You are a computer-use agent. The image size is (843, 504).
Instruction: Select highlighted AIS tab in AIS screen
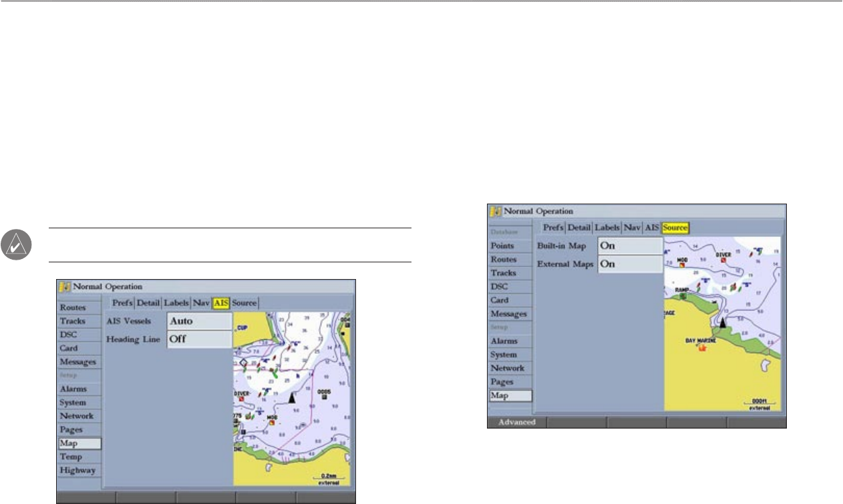click(221, 303)
